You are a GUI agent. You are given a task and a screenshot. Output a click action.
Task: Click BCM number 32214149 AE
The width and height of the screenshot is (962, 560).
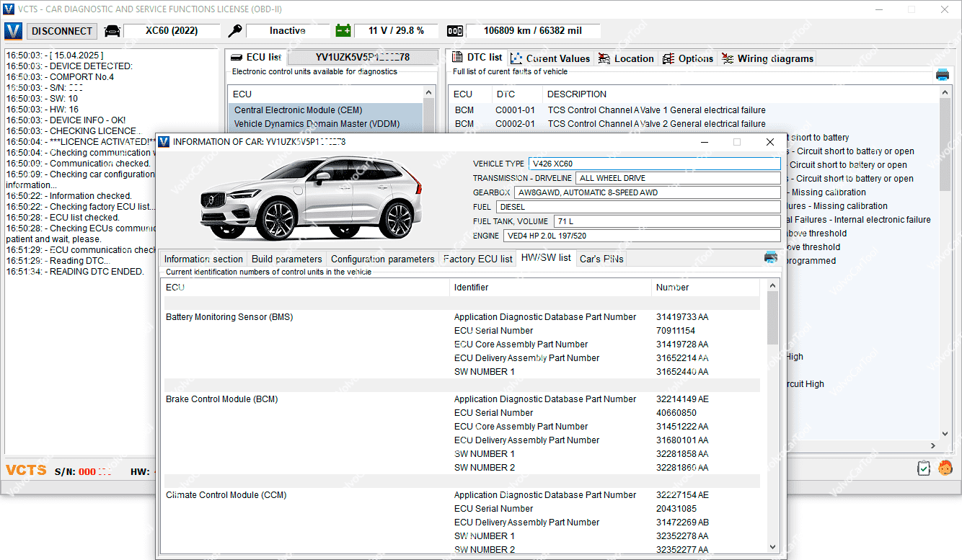pos(682,399)
